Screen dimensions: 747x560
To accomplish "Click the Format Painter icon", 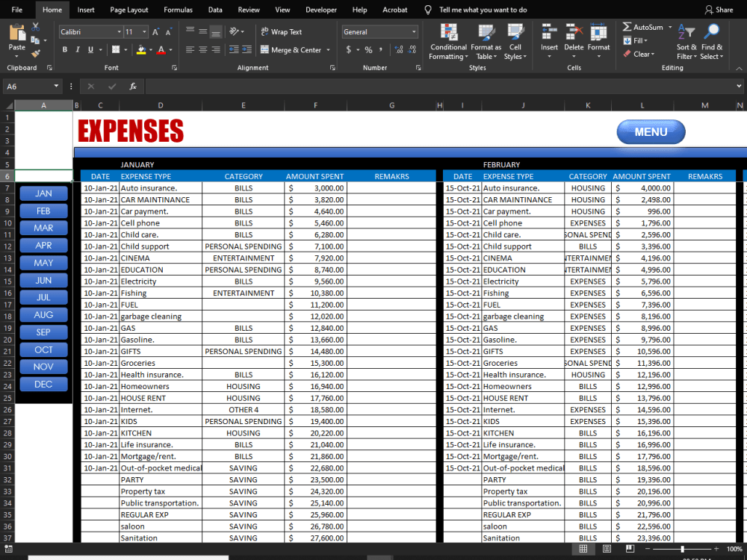I will pyautogui.click(x=34, y=54).
